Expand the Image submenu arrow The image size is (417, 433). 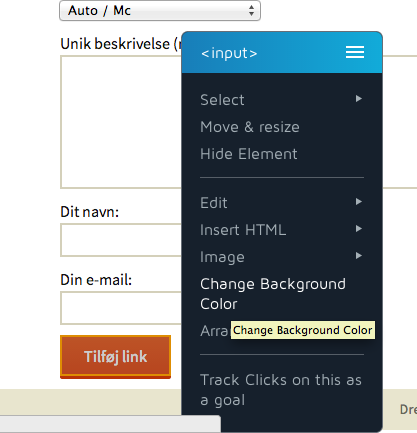pyautogui.click(x=359, y=255)
